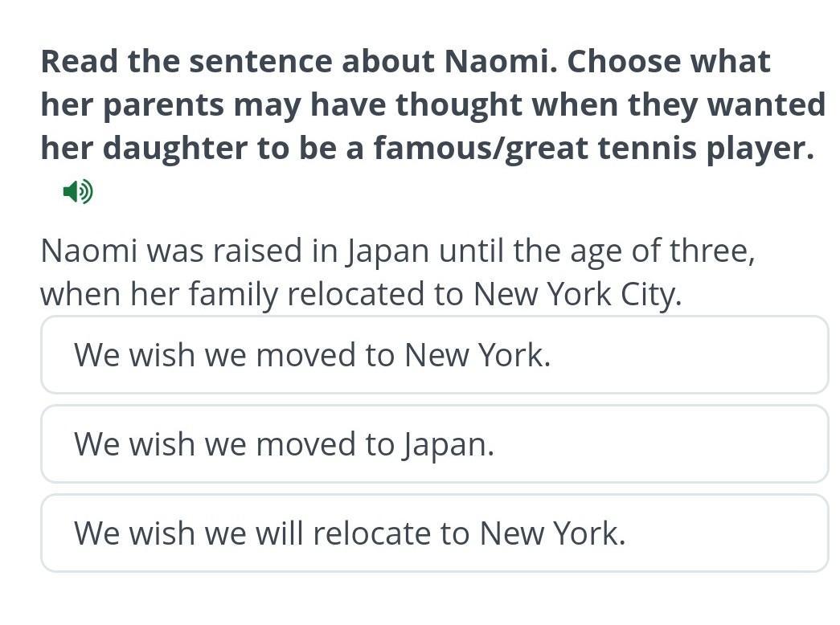Click the bold instruction heading about Naomi
Screen dimensions: 840x625
(432, 104)
